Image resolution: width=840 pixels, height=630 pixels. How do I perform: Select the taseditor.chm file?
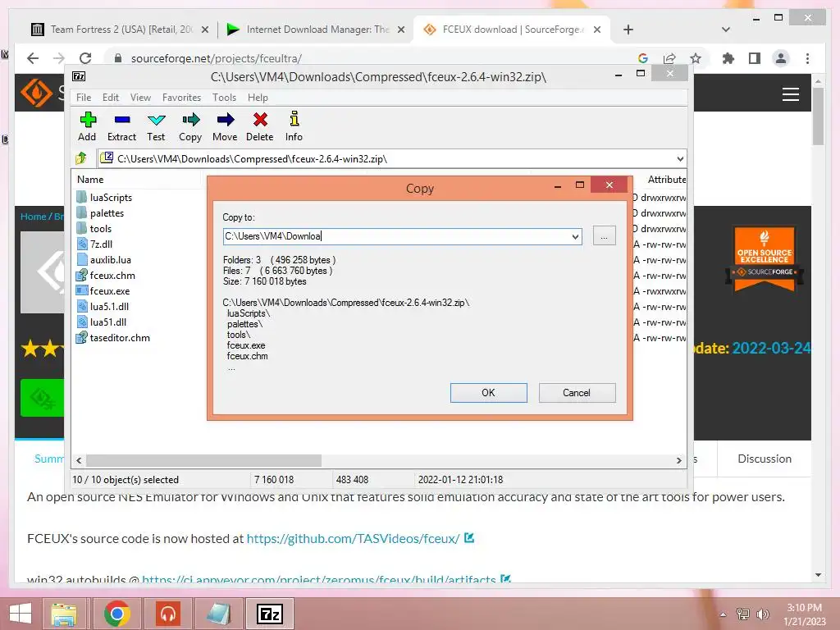coord(120,338)
